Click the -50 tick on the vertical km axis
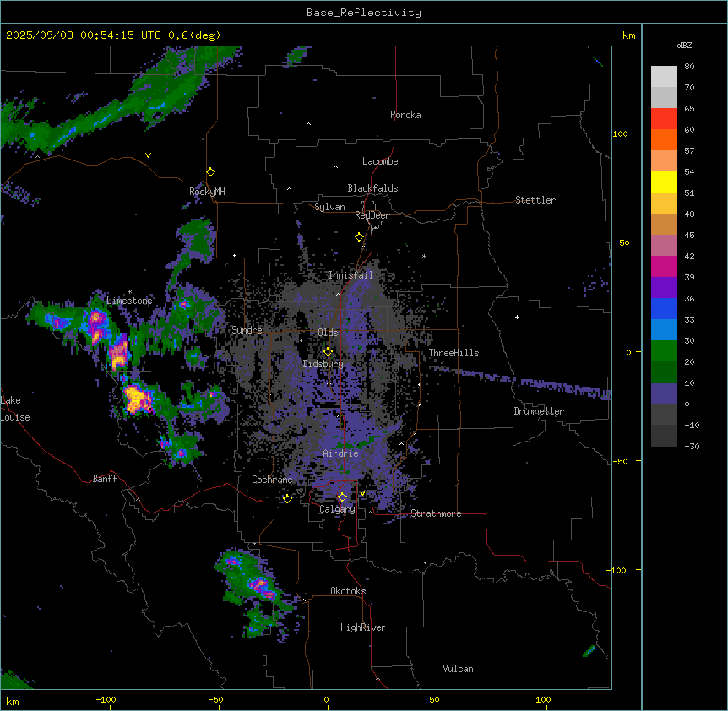The height and width of the screenshot is (711, 728). pyautogui.click(x=620, y=461)
